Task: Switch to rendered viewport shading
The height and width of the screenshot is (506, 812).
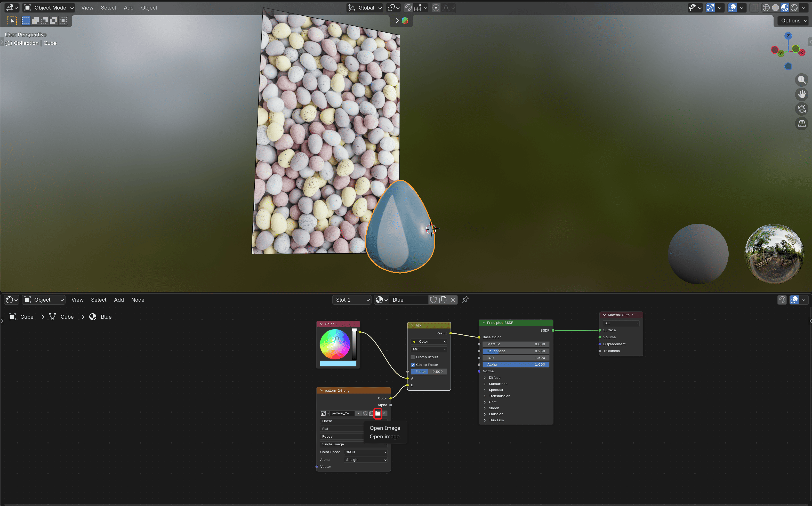Action: click(794, 7)
